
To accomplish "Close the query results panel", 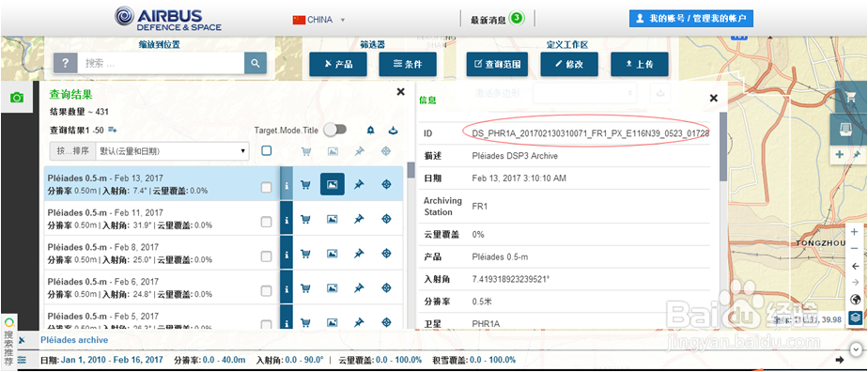I will point(401,92).
